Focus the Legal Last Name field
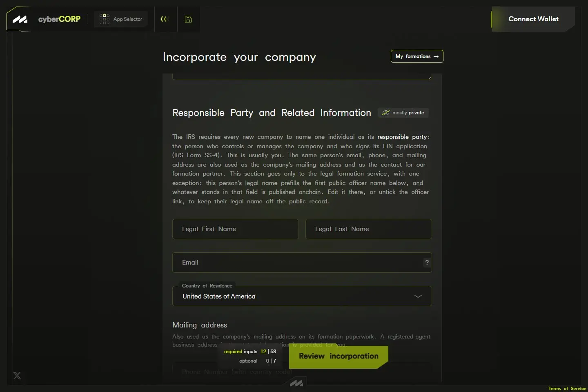Image resolution: width=588 pixels, height=392 pixels. pyautogui.click(x=369, y=229)
